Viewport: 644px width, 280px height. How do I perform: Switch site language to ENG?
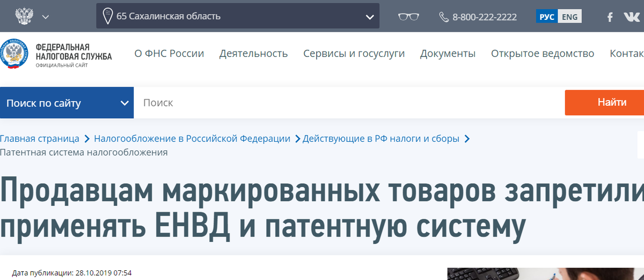[570, 17]
